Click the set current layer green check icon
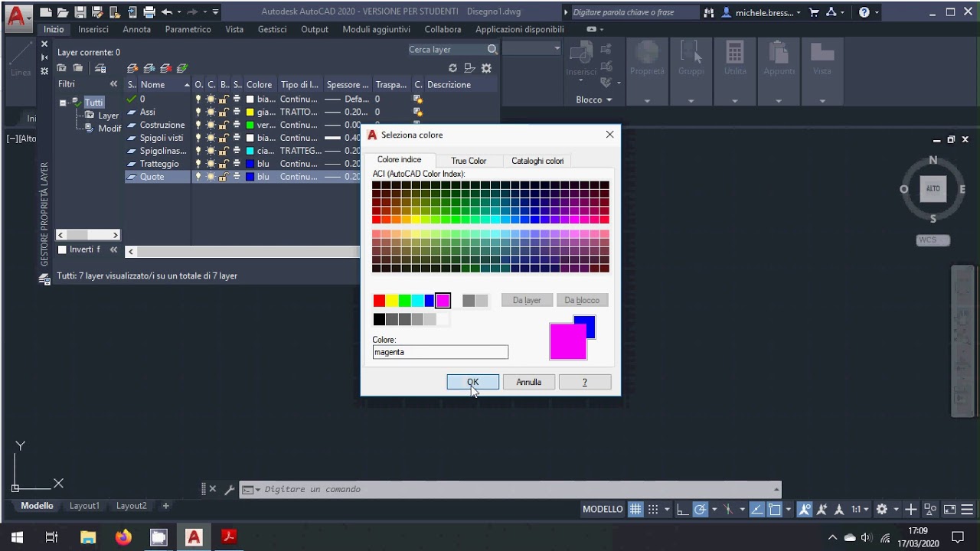The image size is (980, 551). [181, 68]
